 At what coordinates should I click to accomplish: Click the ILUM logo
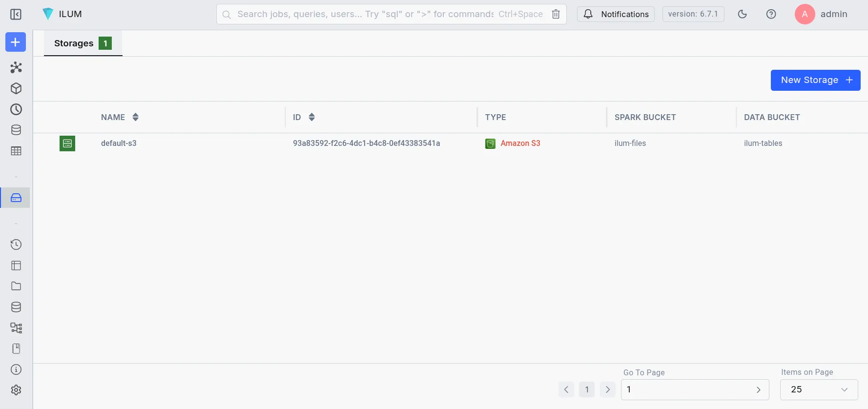(x=62, y=14)
